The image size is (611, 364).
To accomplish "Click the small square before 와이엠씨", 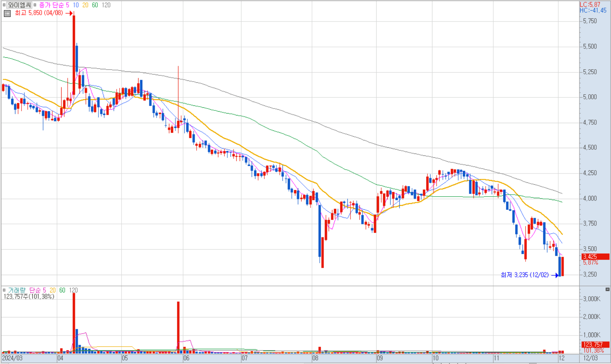I will [x=4, y=5].
